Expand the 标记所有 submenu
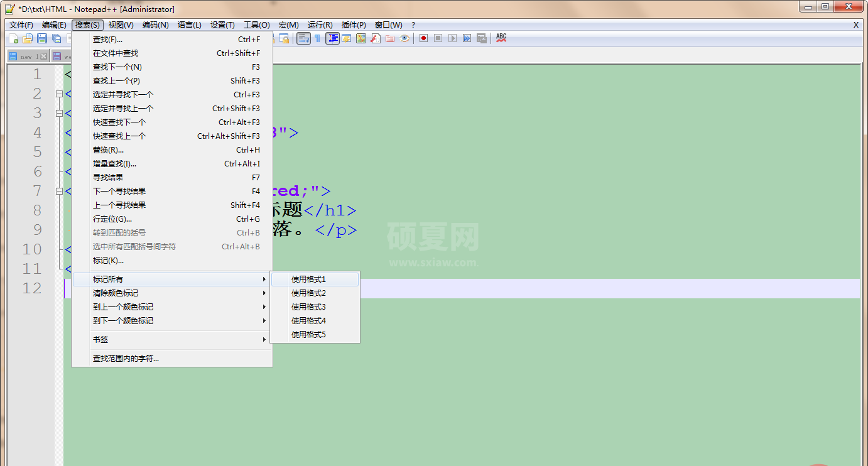Viewport: 868px width, 466px height. coord(171,279)
